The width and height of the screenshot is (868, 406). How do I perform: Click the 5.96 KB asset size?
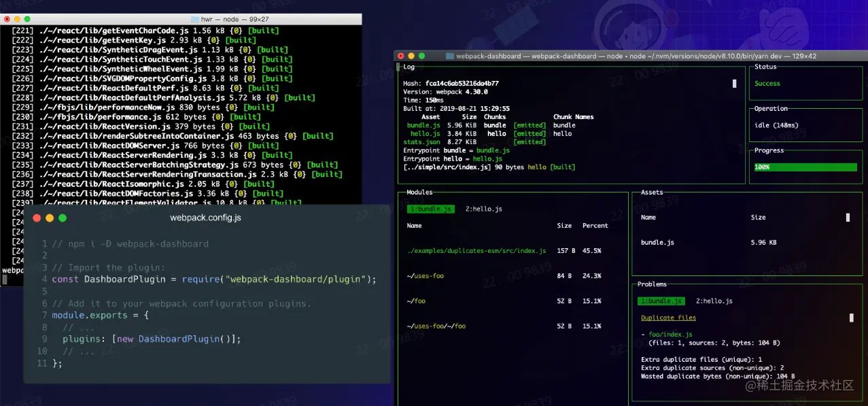coord(764,242)
